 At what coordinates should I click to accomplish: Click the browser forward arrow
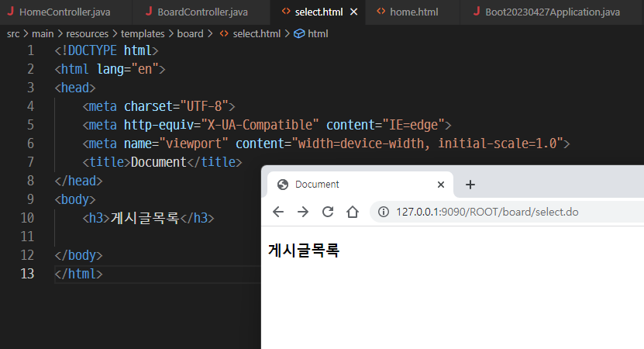click(303, 212)
